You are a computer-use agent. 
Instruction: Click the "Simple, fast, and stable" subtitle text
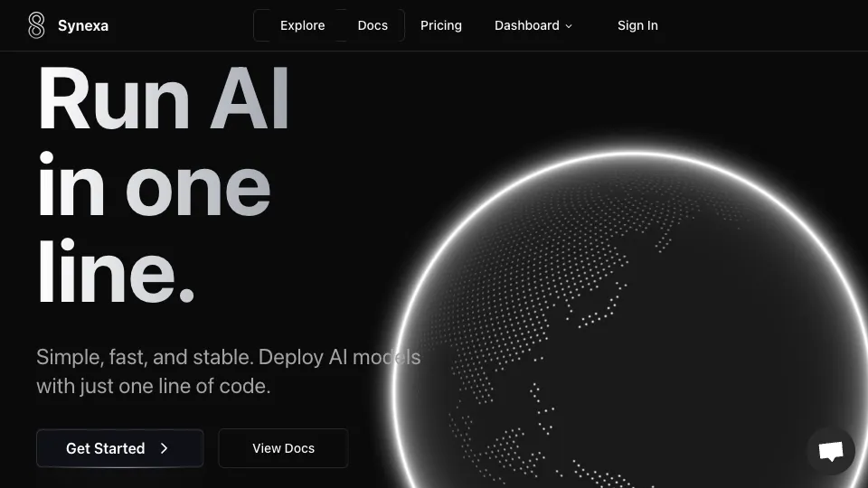(x=228, y=371)
